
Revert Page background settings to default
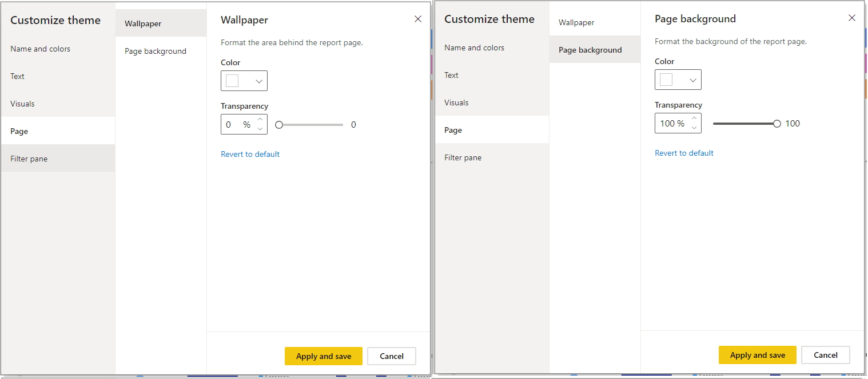click(x=684, y=153)
